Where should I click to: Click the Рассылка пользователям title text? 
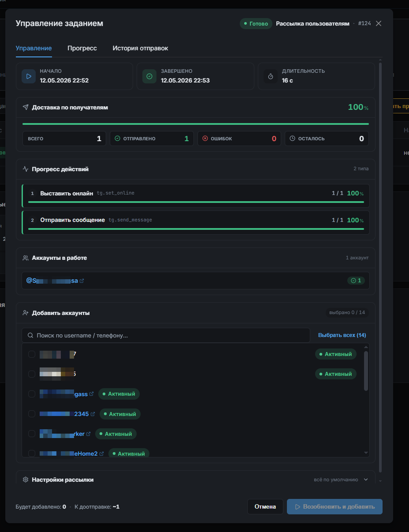[312, 24]
